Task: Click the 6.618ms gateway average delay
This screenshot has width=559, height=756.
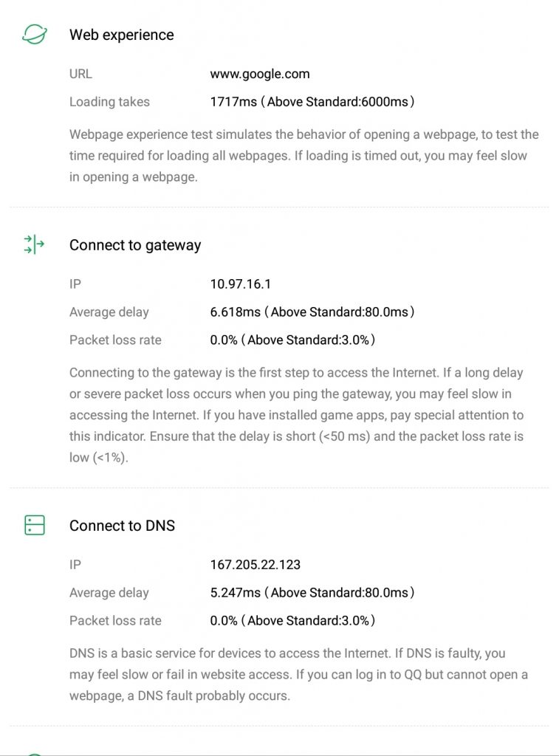Action: point(235,312)
